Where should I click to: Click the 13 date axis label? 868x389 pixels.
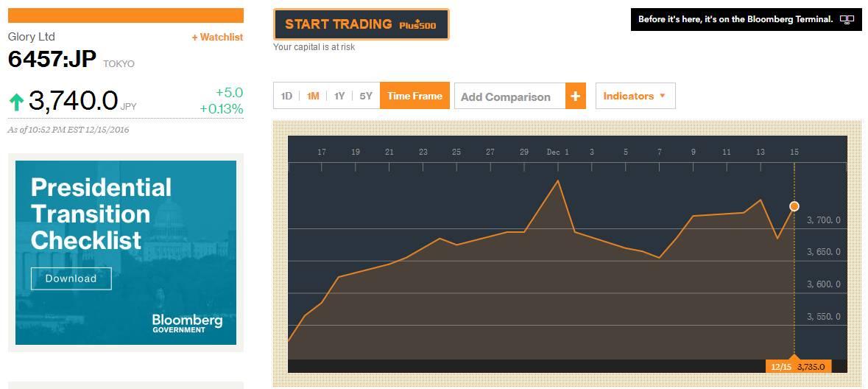[760, 152]
